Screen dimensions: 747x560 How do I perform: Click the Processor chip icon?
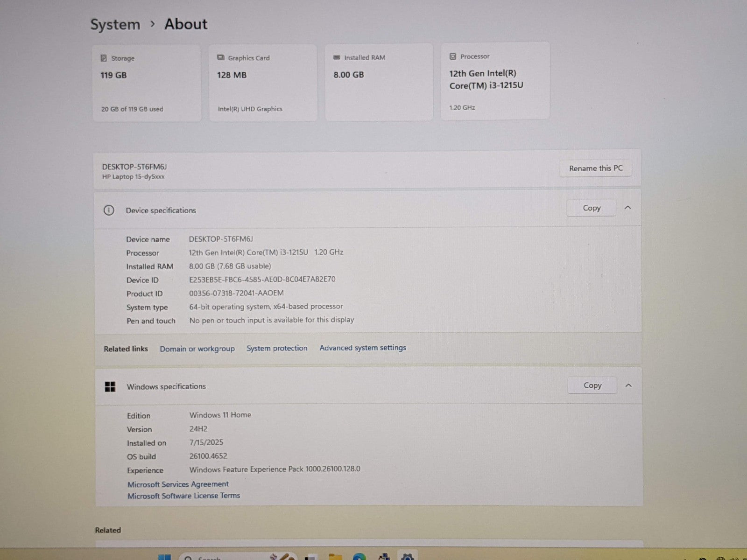[x=452, y=56]
